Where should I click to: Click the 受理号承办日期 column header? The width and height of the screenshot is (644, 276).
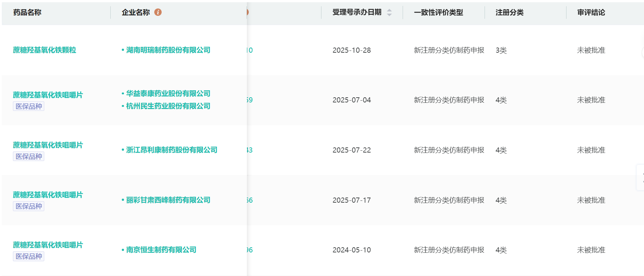point(357,13)
